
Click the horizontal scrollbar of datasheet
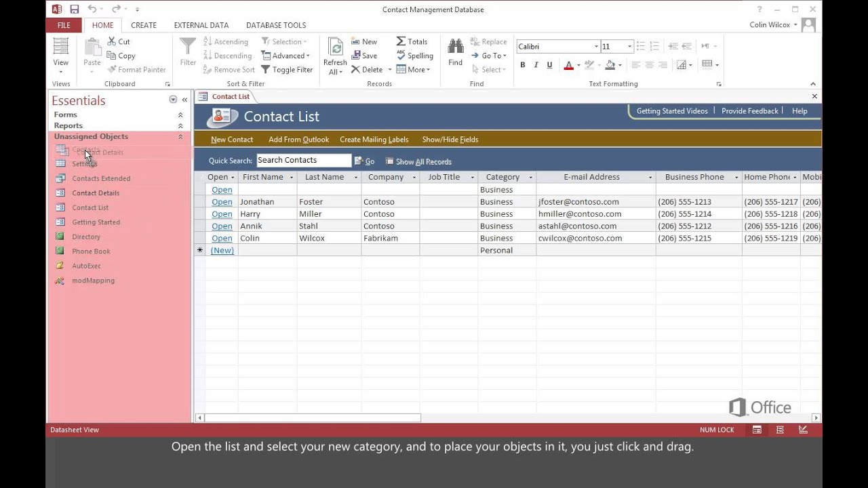pos(313,418)
